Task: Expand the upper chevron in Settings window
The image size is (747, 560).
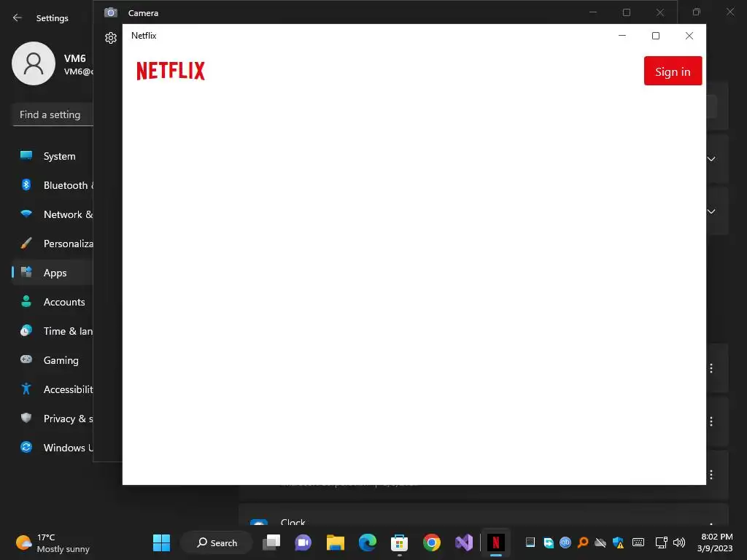Action: tap(711, 159)
